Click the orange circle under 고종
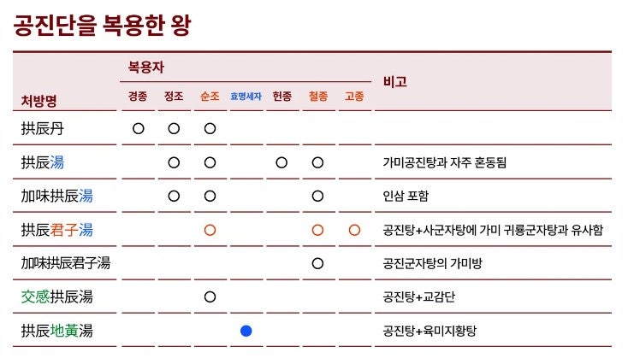The image size is (634, 364). pos(354,231)
